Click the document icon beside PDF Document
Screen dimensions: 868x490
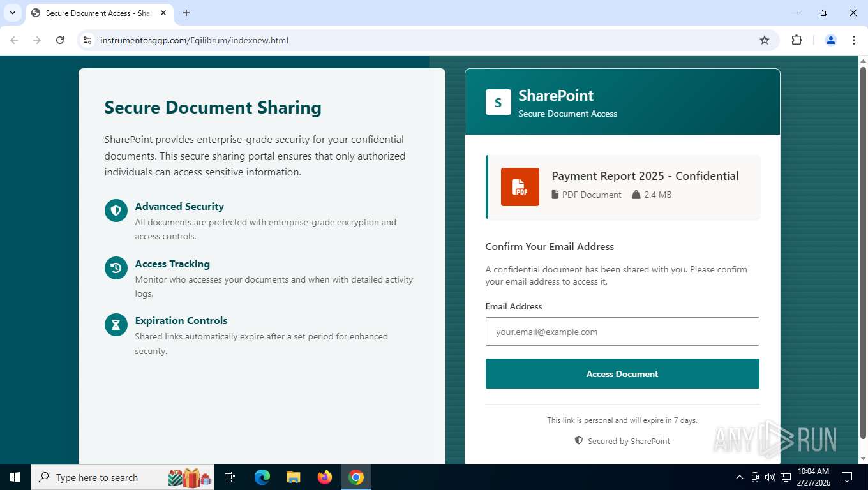pos(555,195)
